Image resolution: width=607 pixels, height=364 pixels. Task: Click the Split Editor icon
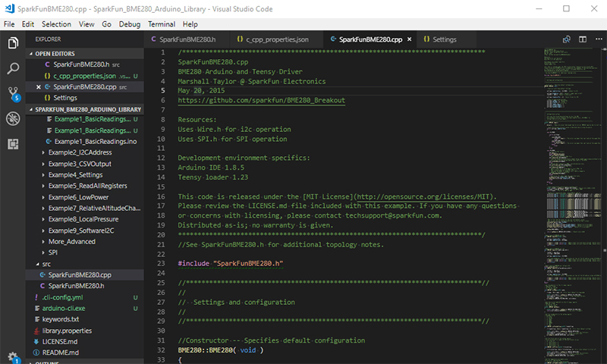(x=581, y=39)
